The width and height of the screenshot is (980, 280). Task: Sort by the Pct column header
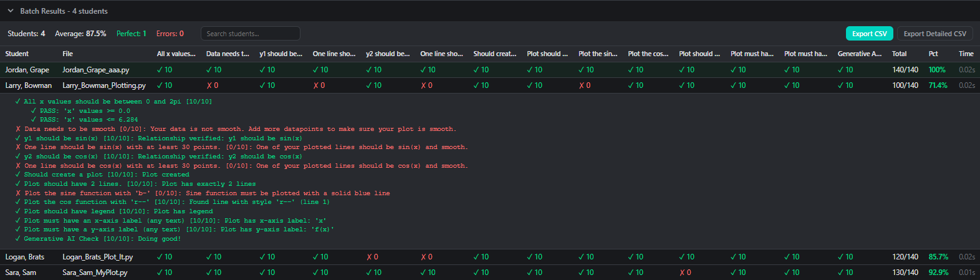point(933,54)
